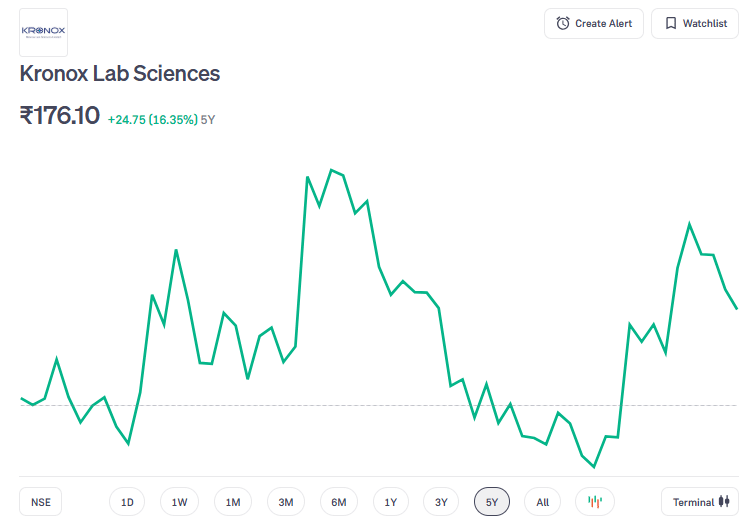
Task: Switch chart to 3M range
Action: (x=286, y=502)
